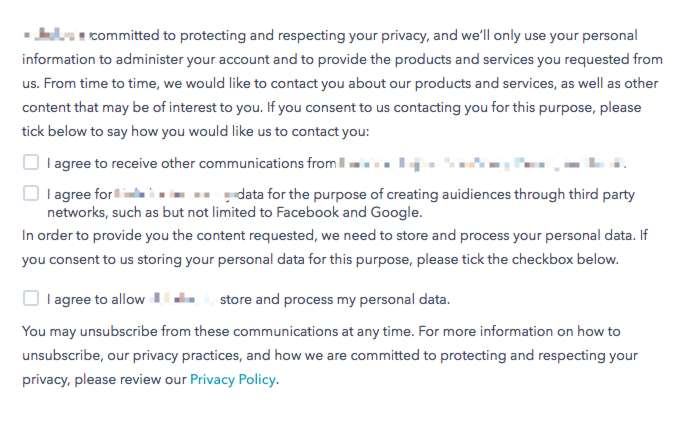Click the 'privacy, please review our' text
The width and height of the screenshot is (699, 425).
[x=104, y=380]
